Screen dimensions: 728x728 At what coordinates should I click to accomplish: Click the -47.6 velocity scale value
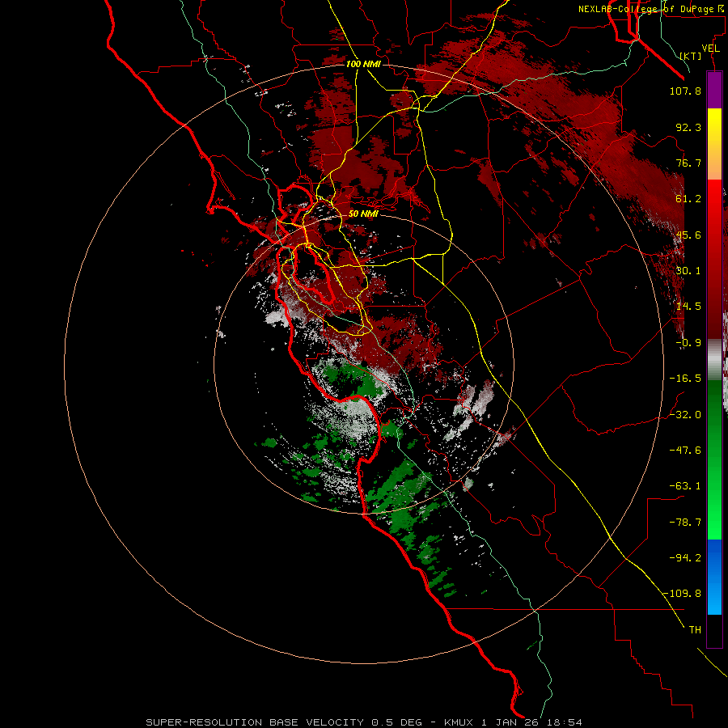[685, 451]
